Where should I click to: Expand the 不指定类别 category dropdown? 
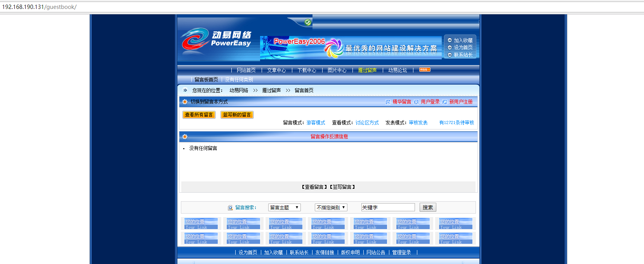pos(331,207)
